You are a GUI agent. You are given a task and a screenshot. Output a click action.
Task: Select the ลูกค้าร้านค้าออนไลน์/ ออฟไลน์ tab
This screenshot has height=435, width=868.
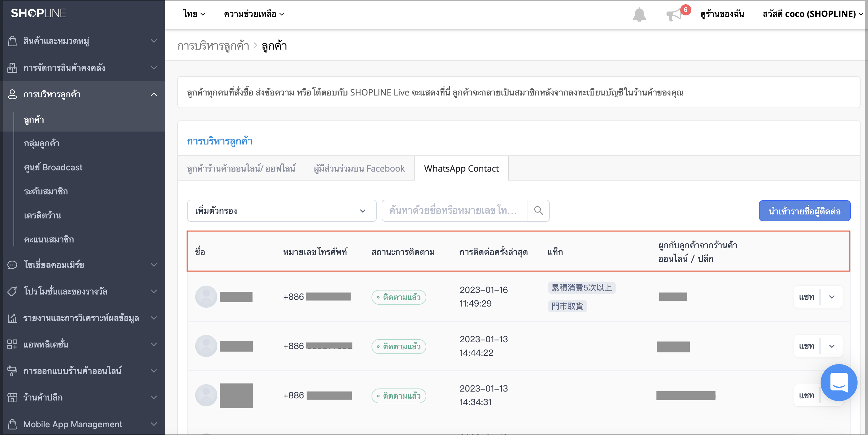point(241,168)
